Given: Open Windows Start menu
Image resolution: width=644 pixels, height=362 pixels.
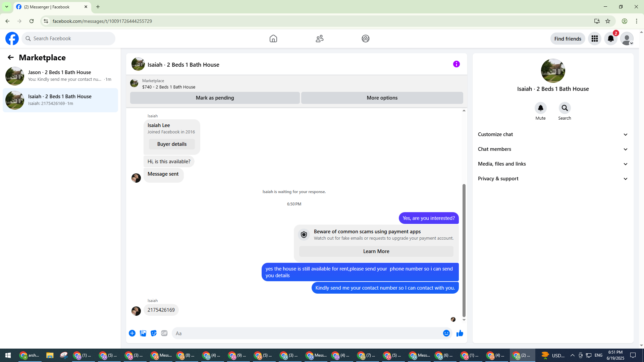Looking at the screenshot, I should (x=8, y=355).
